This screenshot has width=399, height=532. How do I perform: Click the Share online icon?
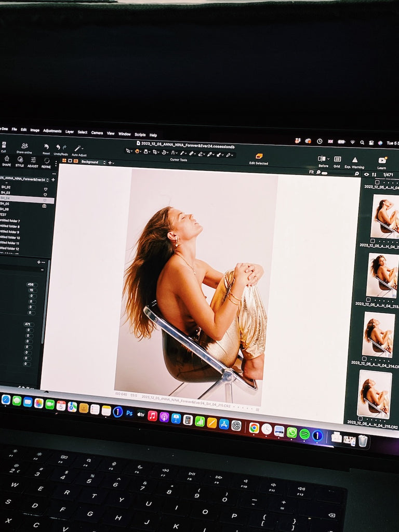[x=24, y=146]
